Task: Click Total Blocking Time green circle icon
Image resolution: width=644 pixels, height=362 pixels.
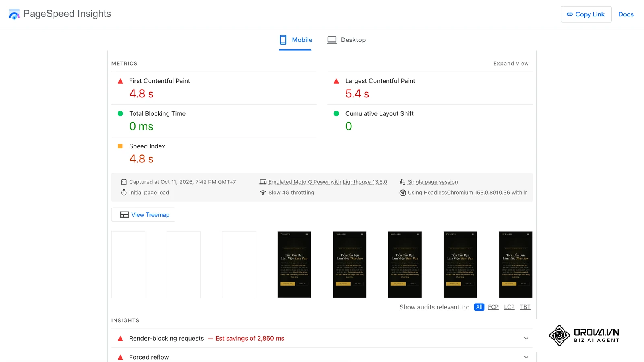Action: [120, 113]
